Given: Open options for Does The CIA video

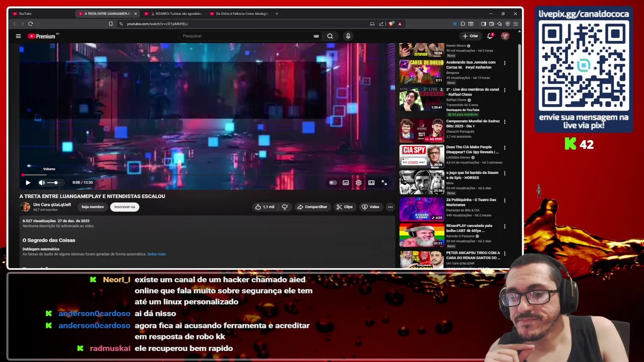Looking at the screenshot, I should coord(505,148).
